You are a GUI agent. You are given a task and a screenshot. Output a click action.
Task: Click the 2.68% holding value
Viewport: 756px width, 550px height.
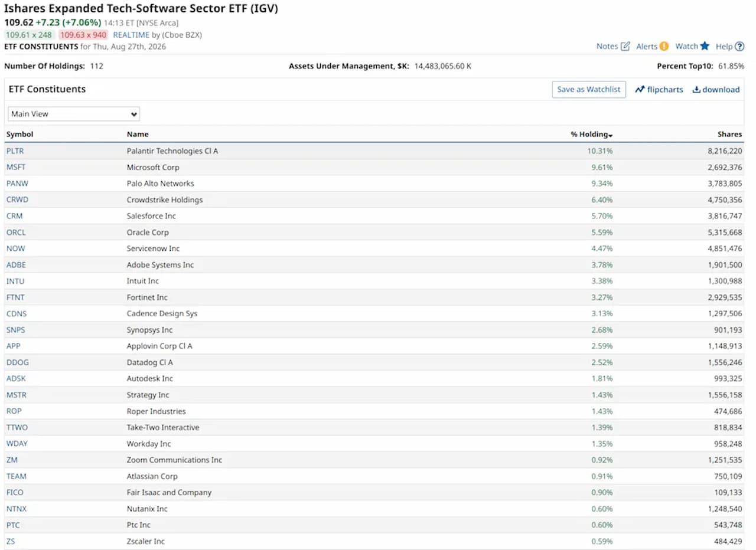[x=602, y=330]
